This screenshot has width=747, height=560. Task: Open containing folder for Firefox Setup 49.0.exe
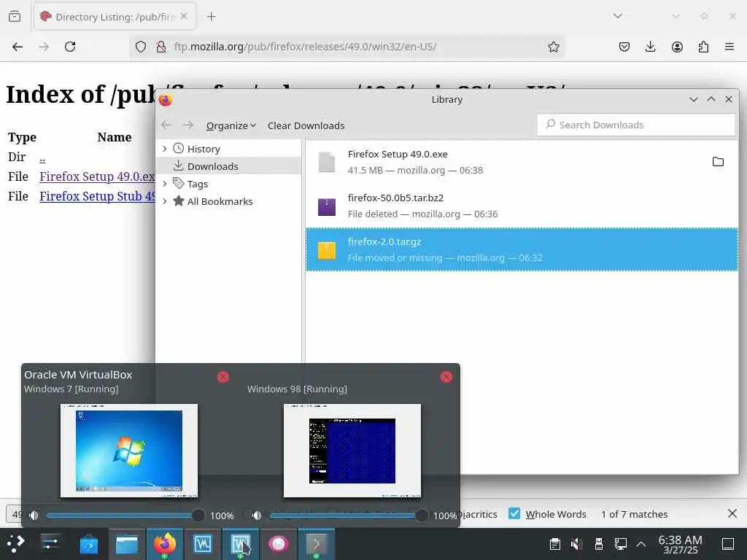[718, 162]
